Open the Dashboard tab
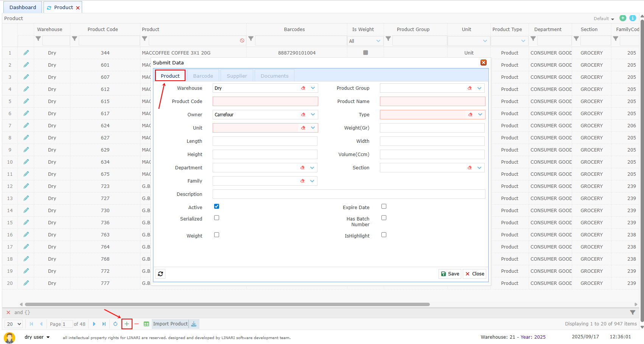This screenshot has width=644, height=344. coord(23,7)
